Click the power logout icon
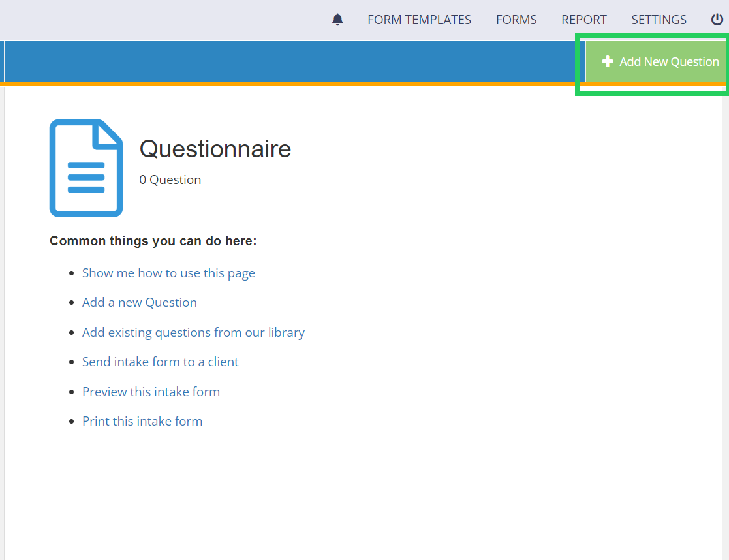Screen dimensions: 729x560 pyautogui.click(x=717, y=20)
